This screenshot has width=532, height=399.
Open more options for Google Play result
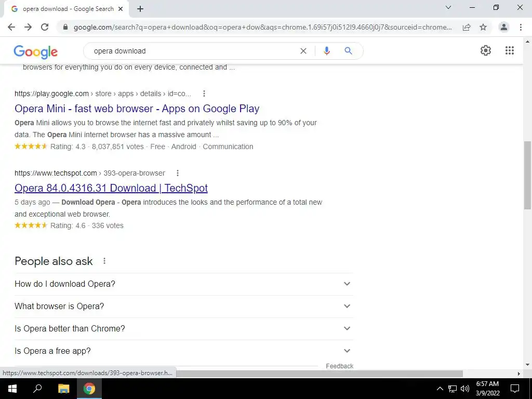(x=204, y=94)
